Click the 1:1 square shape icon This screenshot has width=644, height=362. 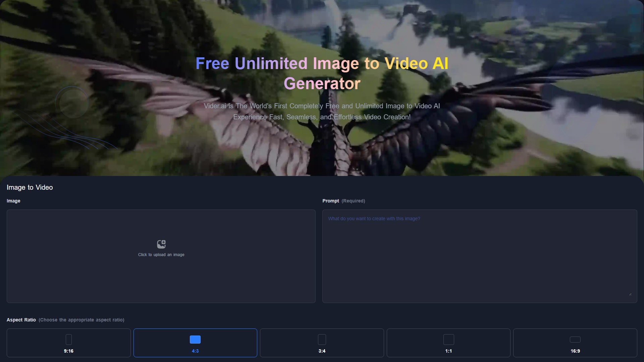coord(448,340)
